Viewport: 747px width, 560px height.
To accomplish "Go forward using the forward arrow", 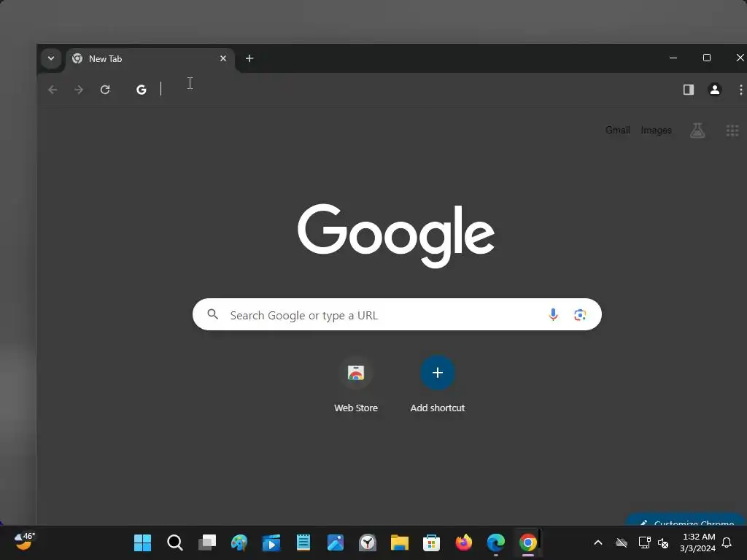I will tap(79, 90).
